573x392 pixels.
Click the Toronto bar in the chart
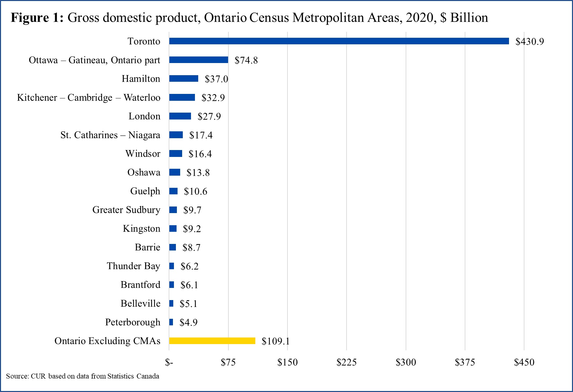pos(339,41)
